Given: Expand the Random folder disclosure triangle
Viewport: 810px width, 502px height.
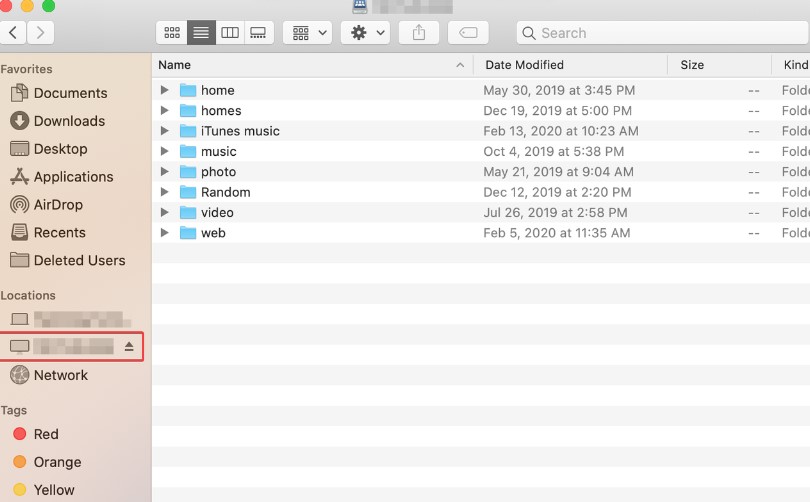Looking at the screenshot, I should tap(165, 192).
